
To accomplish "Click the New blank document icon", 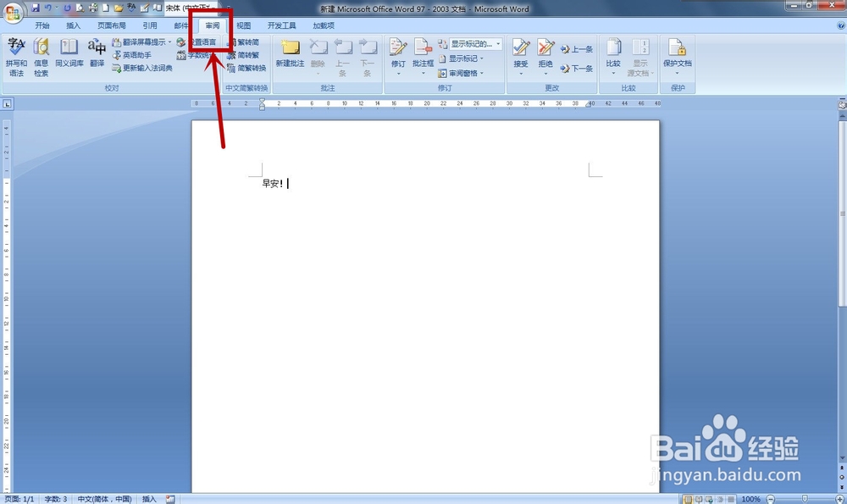I will pos(106,8).
